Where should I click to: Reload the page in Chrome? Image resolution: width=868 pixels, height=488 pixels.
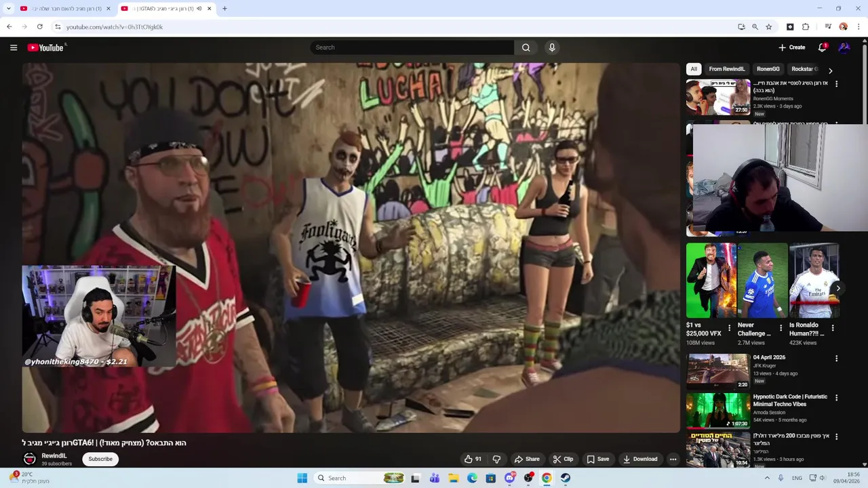click(x=40, y=27)
